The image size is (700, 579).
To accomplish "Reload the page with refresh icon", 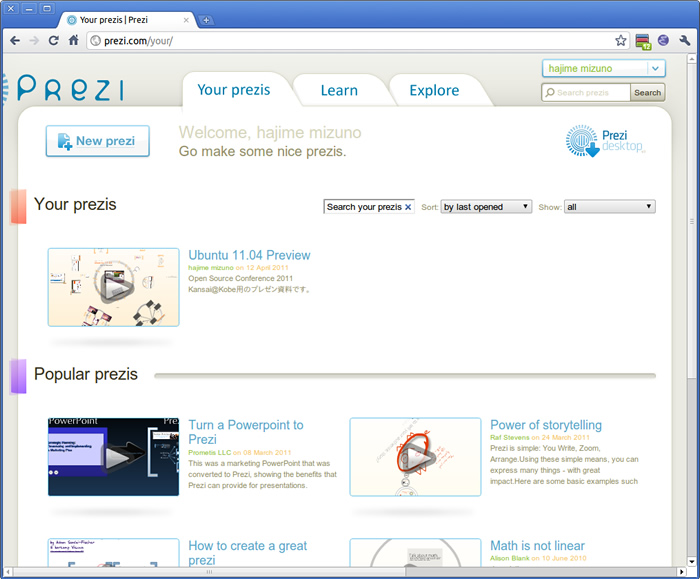I will point(54,41).
